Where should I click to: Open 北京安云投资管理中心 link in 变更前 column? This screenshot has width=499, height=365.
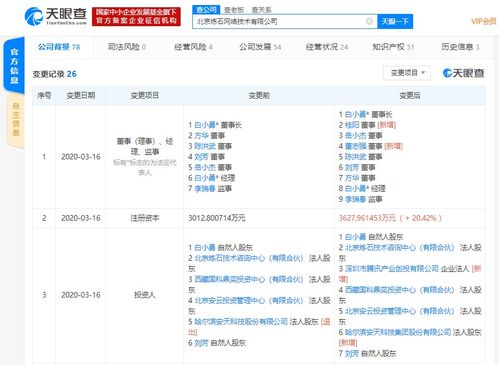coord(249,301)
